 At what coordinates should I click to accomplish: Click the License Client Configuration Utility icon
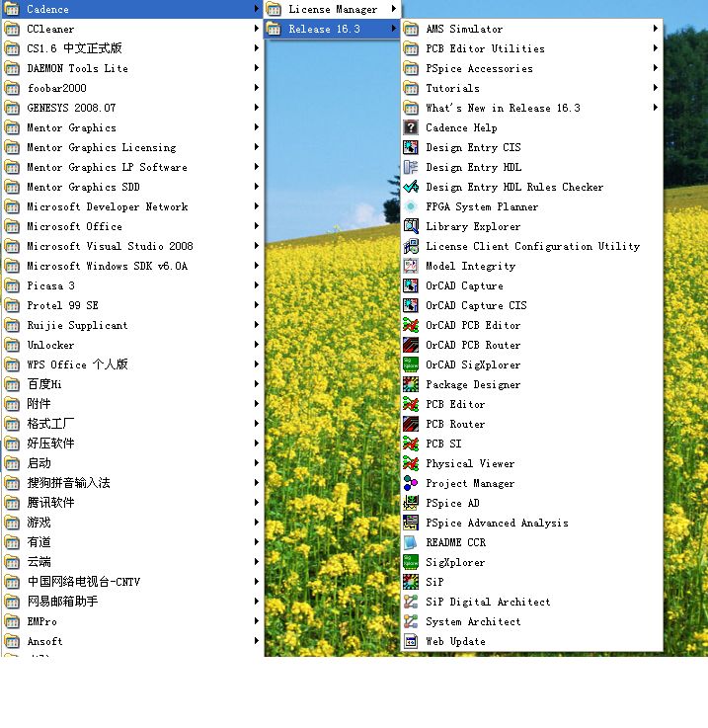point(411,246)
